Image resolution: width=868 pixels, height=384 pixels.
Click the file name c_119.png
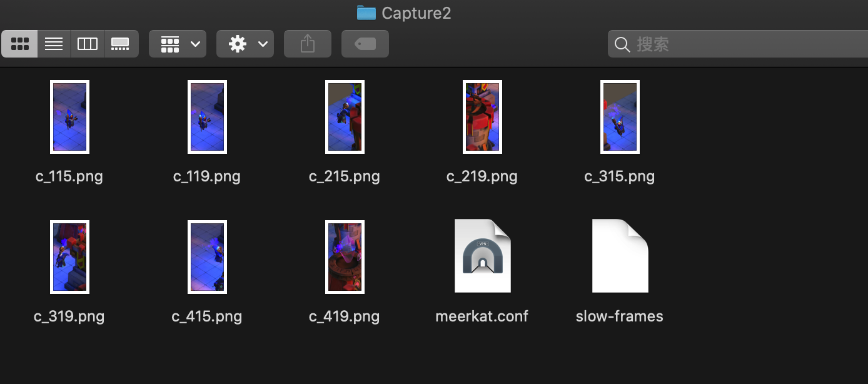point(207,176)
